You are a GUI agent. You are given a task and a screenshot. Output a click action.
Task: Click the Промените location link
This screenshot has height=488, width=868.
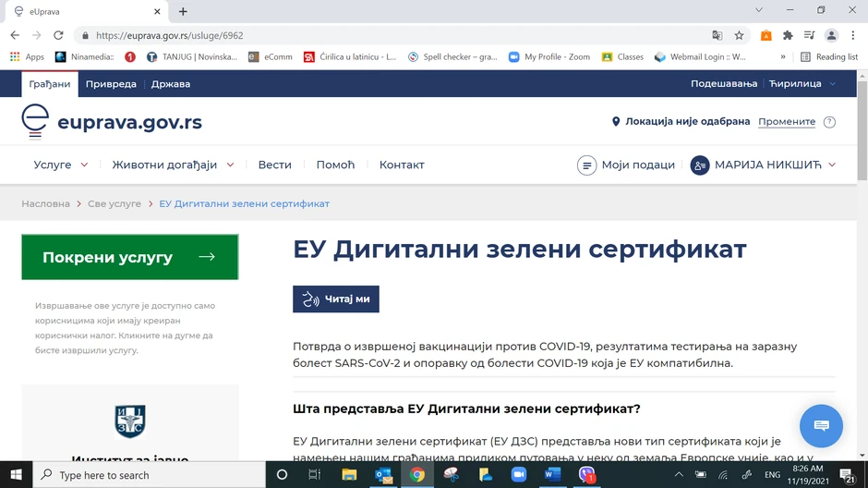787,121
